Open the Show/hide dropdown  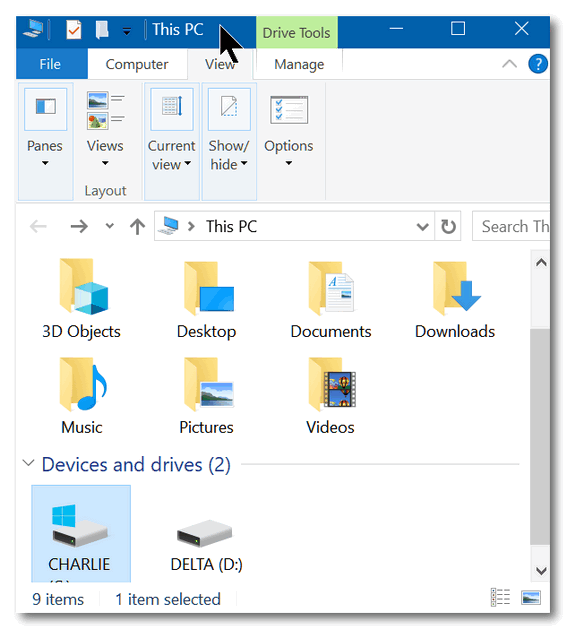click(229, 141)
